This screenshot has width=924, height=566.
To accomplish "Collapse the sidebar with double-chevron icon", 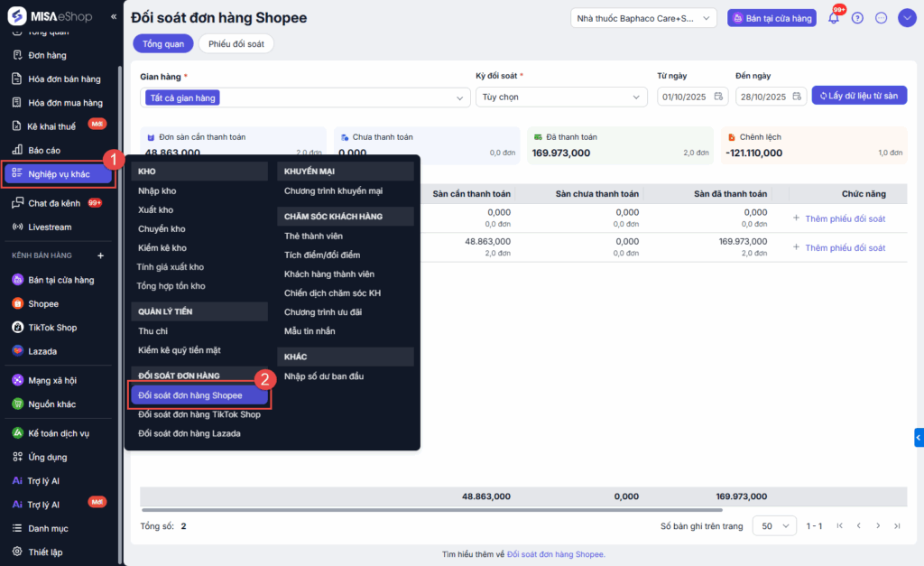I will [114, 16].
